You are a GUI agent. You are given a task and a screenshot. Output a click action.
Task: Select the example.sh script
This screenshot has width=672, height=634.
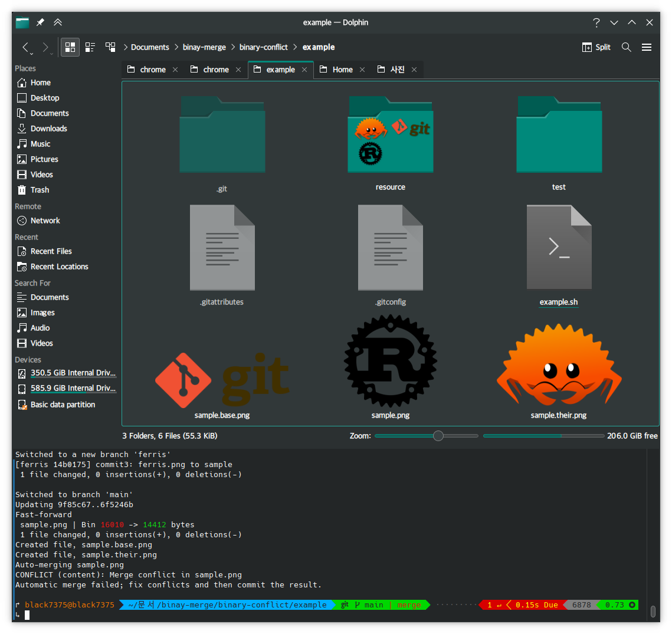click(x=559, y=248)
